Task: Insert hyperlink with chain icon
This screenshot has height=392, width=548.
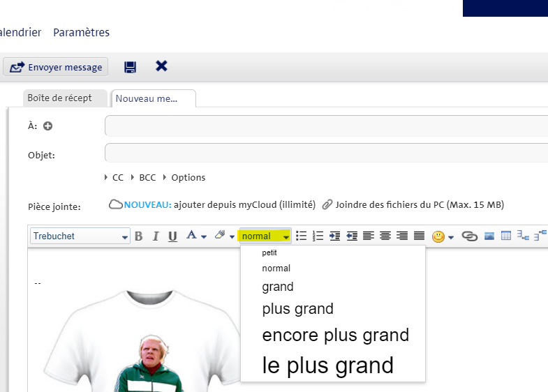Action: (x=469, y=236)
